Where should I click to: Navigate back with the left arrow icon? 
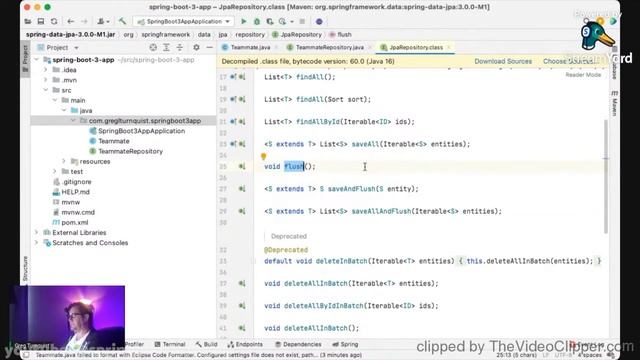click(x=71, y=21)
